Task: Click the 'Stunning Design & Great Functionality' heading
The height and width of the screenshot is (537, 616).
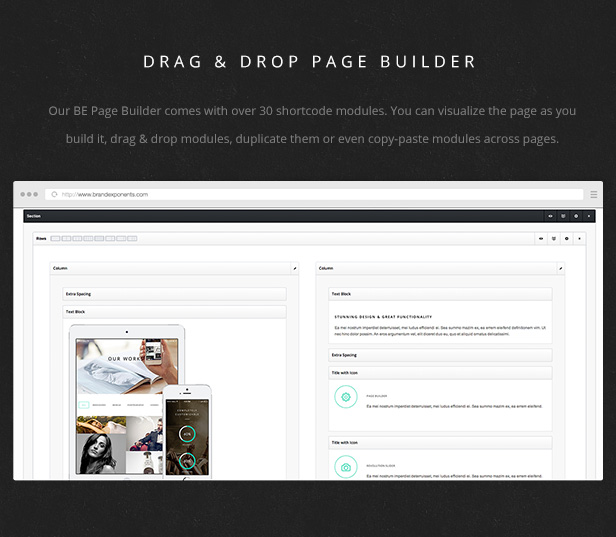Action: coord(383,317)
